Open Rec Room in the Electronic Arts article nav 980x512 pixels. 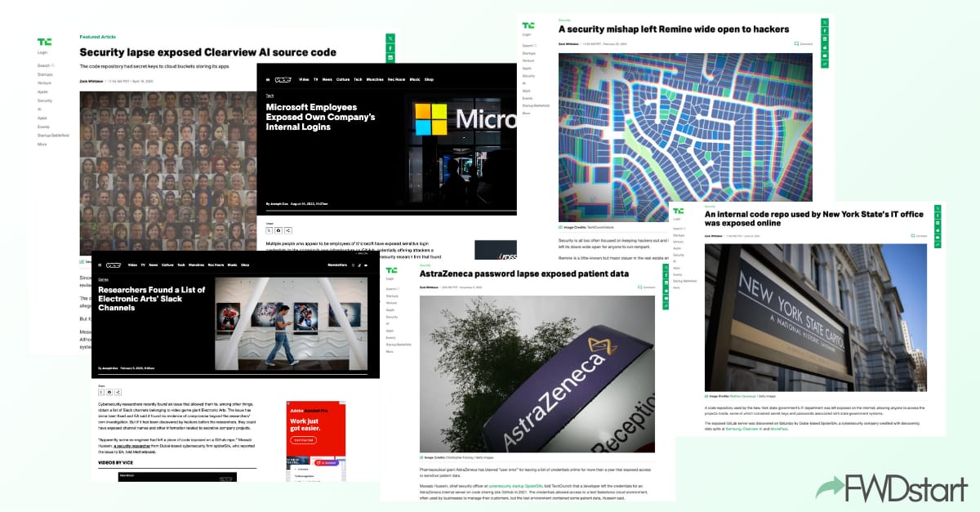point(216,265)
